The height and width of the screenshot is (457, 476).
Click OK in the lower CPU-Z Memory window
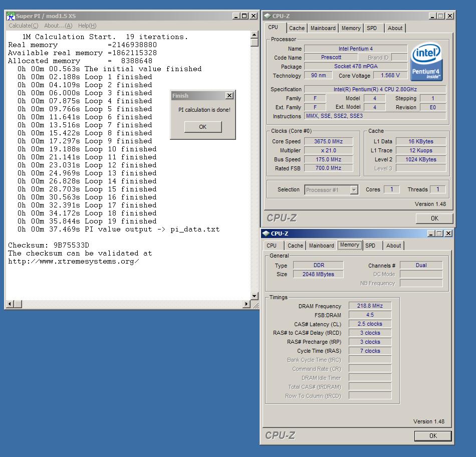click(433, 436)
